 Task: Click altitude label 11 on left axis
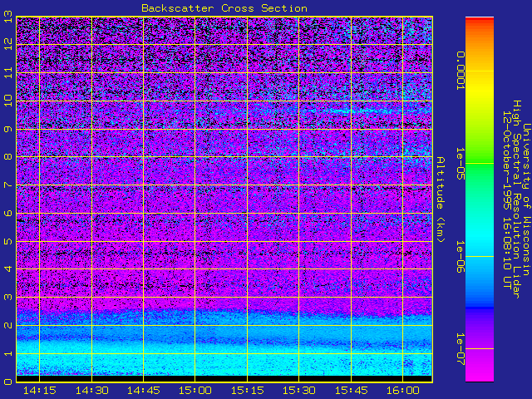pos(8,72)
